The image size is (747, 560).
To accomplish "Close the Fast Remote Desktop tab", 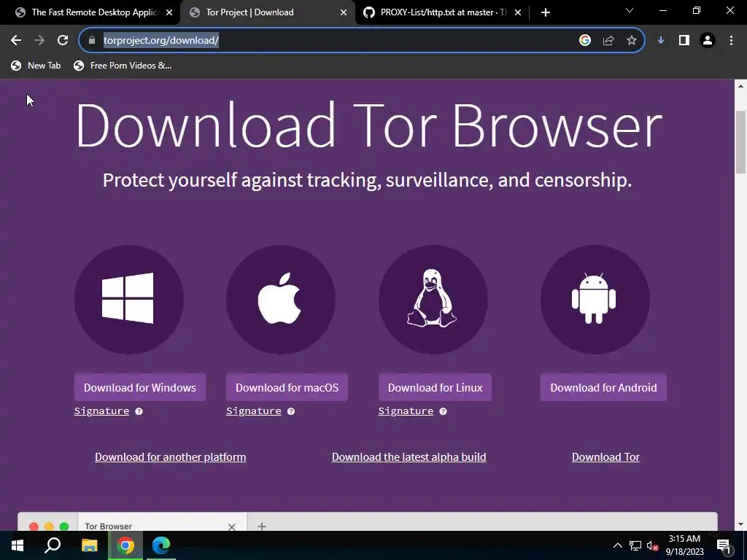I will [x=169, y=12].
